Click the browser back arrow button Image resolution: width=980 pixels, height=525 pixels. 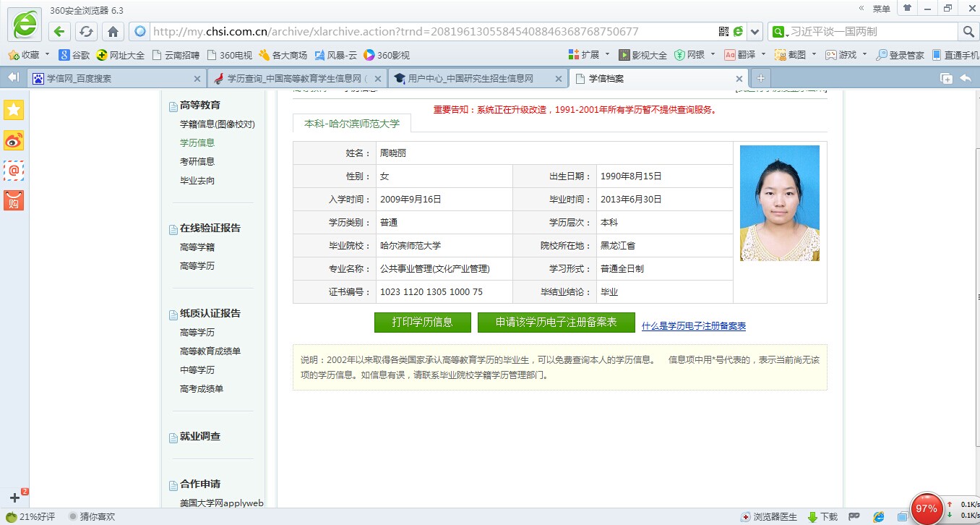coord(60,32)
